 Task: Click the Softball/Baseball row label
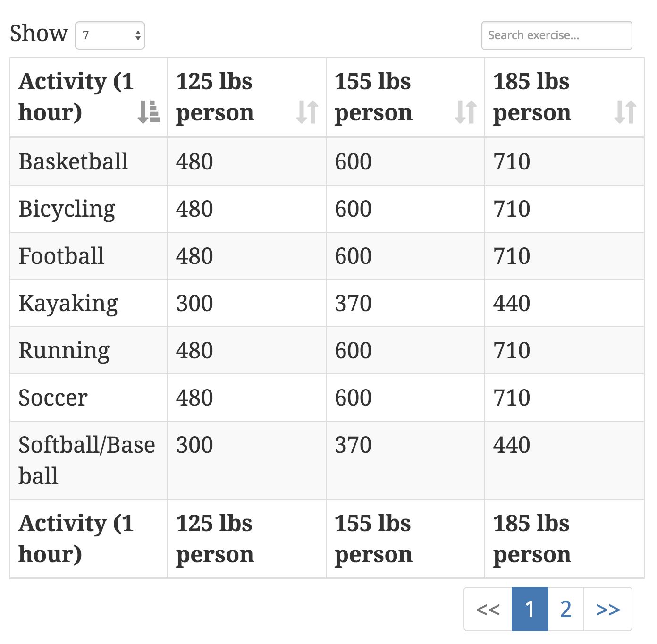pyautogui.click(x=86, y=460)
